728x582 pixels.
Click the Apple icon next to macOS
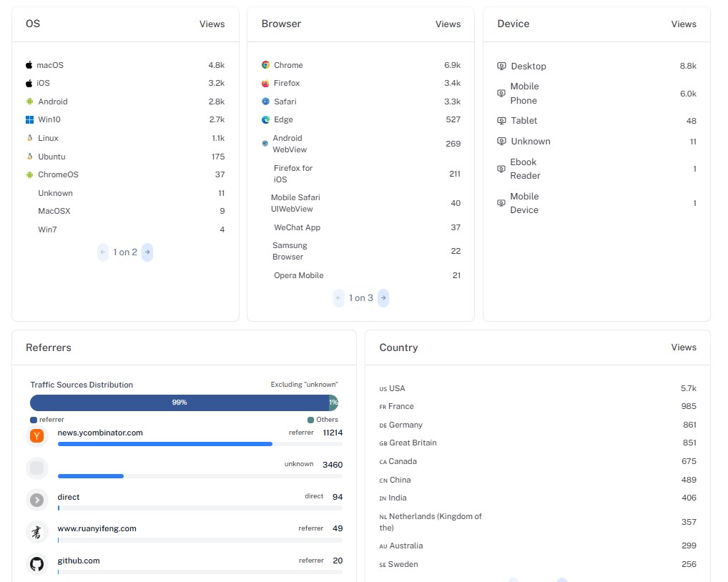pos(29,65)
